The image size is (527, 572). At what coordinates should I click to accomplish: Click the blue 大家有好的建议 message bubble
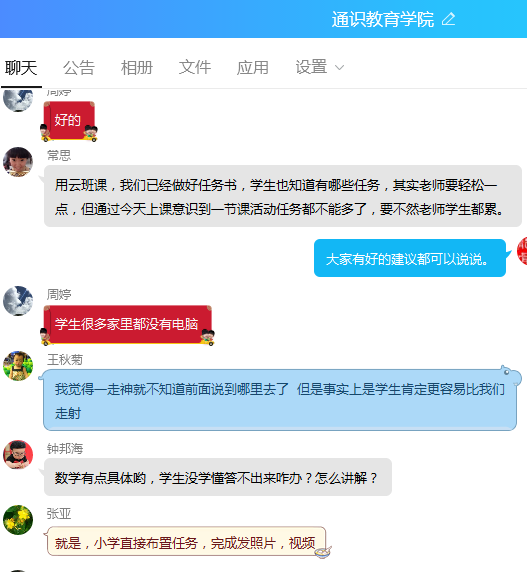tap(410, 258)
